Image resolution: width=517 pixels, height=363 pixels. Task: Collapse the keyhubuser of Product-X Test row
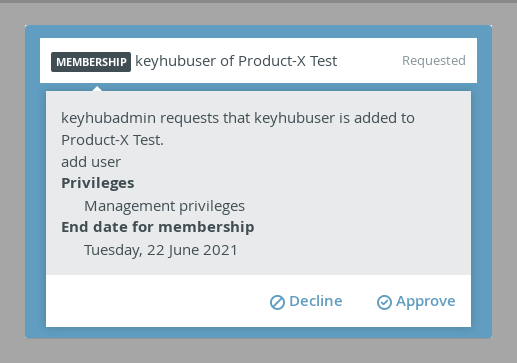(x=258, y=60)
